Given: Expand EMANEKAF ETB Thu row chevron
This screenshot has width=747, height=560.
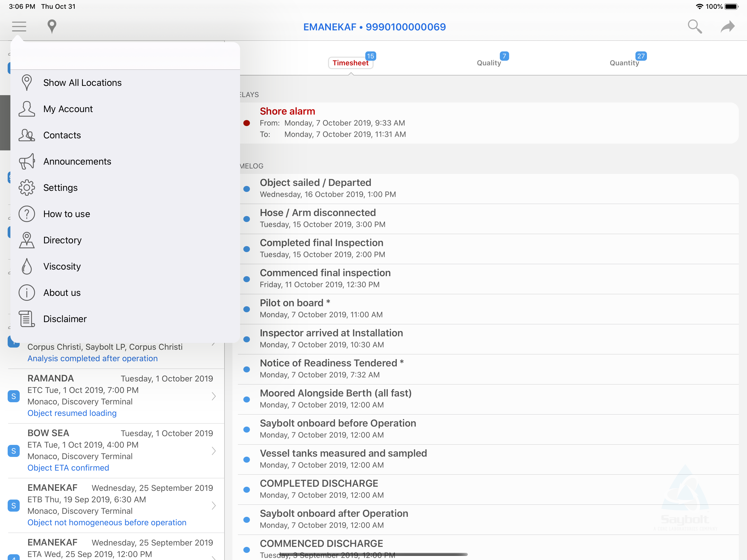Looking at the screenshot, I should (214, 506).
